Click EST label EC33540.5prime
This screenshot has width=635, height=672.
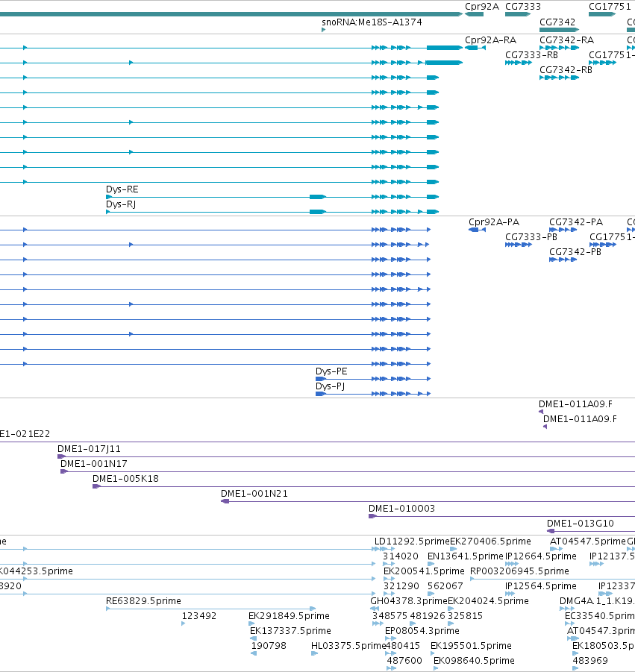pyautogui.click(x=599, y=616)
